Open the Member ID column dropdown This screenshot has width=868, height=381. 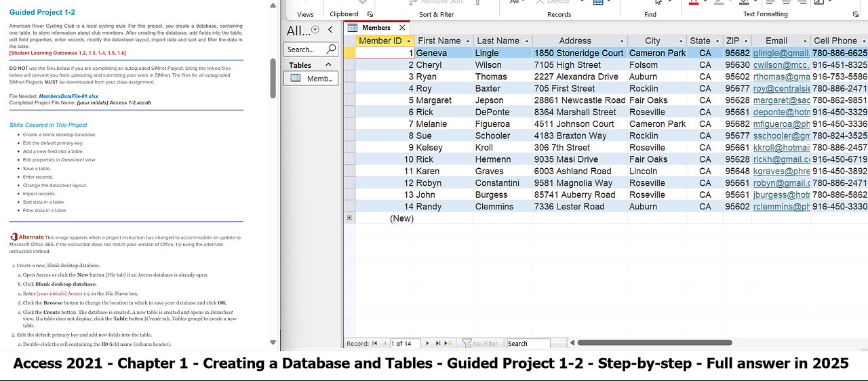click(408, 41)
